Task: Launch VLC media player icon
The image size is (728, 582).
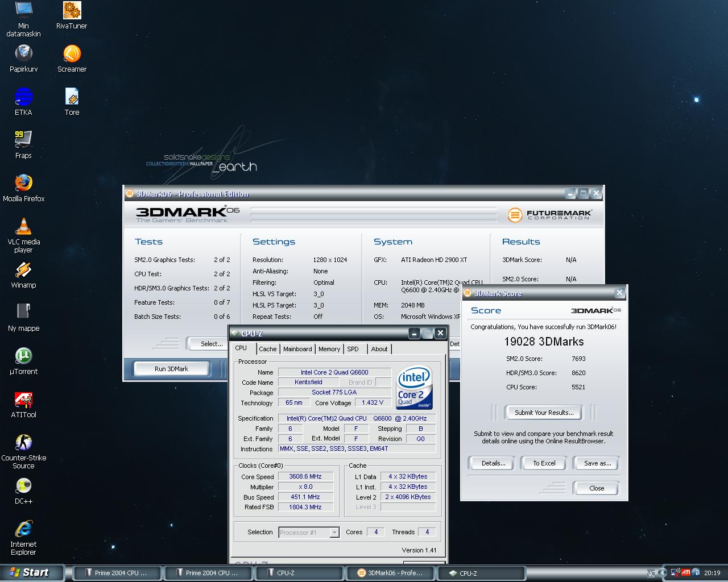Action: click(23, 235)
